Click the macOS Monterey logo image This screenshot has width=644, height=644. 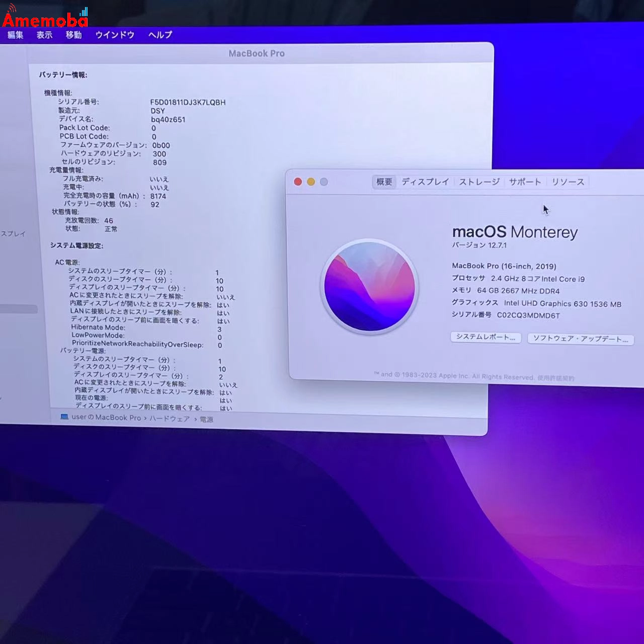coord(370,287)
